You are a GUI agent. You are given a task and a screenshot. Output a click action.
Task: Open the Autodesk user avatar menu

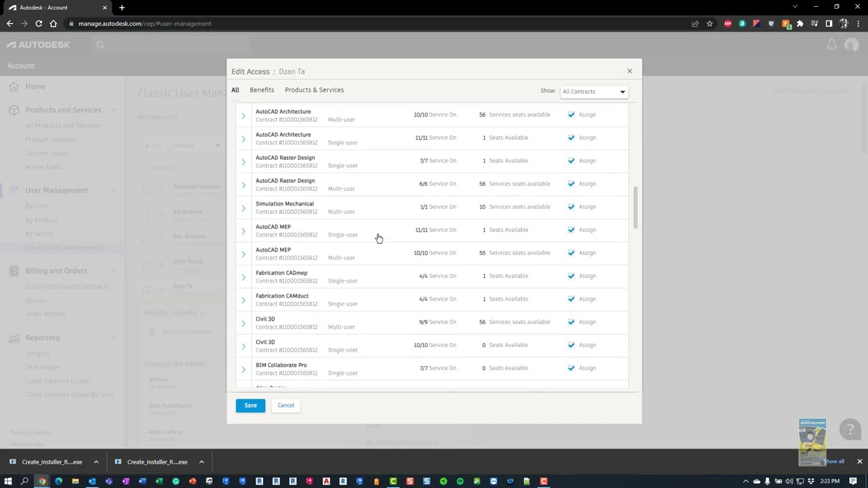[x=852, y=45]
